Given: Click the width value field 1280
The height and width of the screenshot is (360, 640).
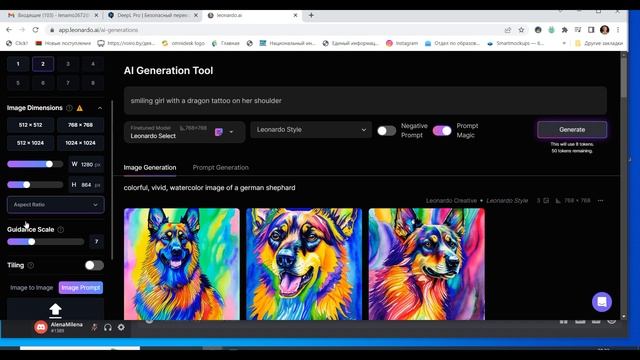Looking at the screenshot, I should pos(86,164).
